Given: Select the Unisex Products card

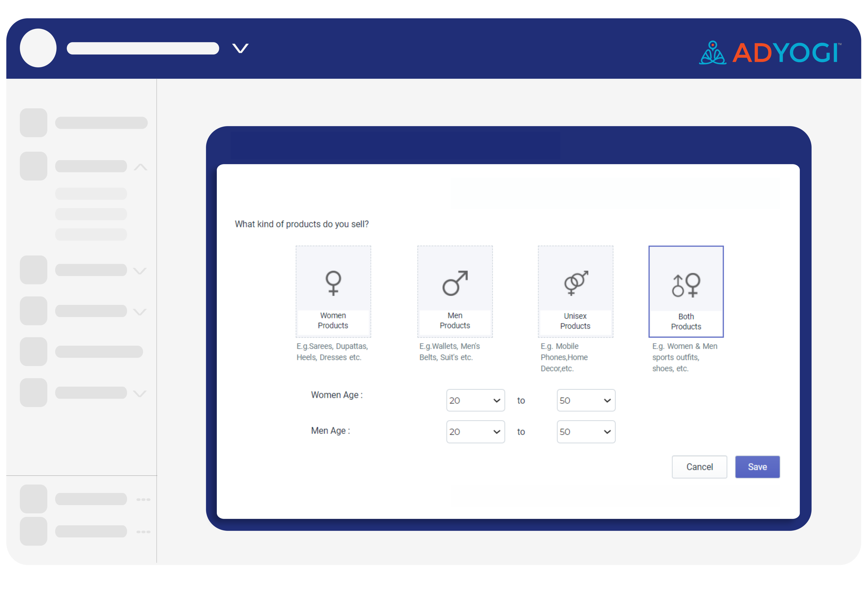Looking at the screenshot, I should tap(575, 292).
